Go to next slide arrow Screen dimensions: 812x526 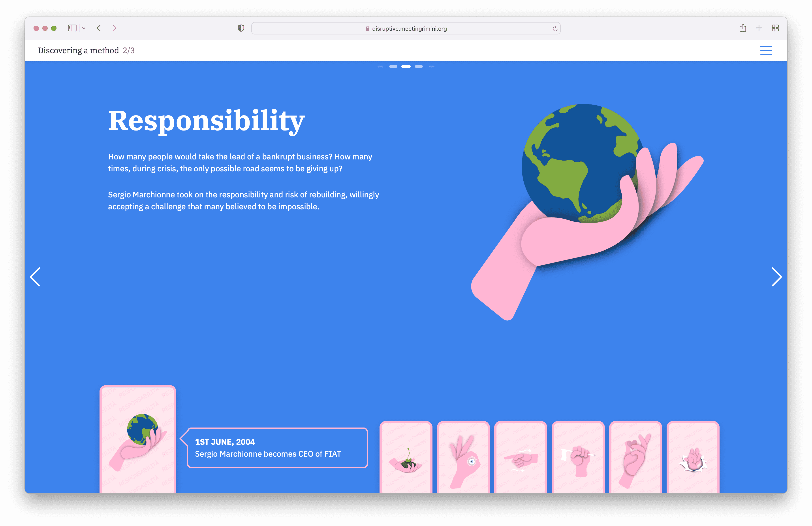click(776, 277)
